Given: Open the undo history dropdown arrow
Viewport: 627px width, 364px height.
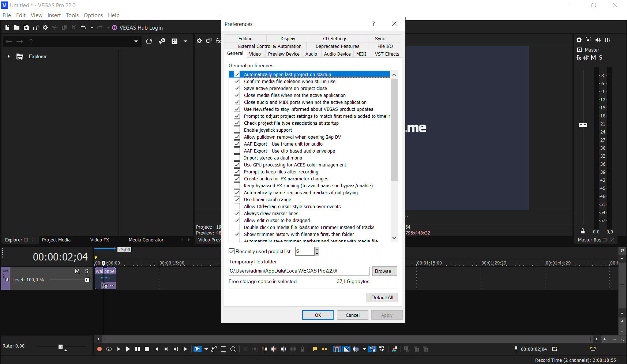Looking at the screenshot, I should tap(92, 27).
